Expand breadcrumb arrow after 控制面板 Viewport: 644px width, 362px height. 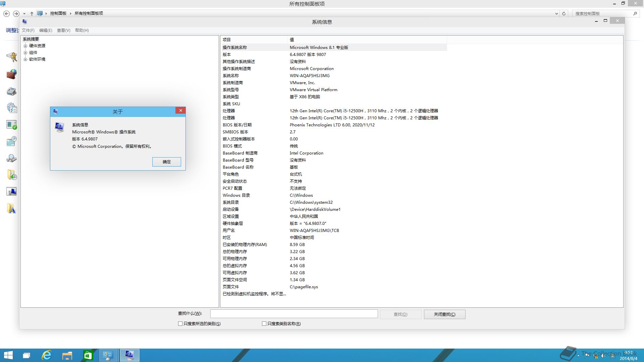(70, 13)
